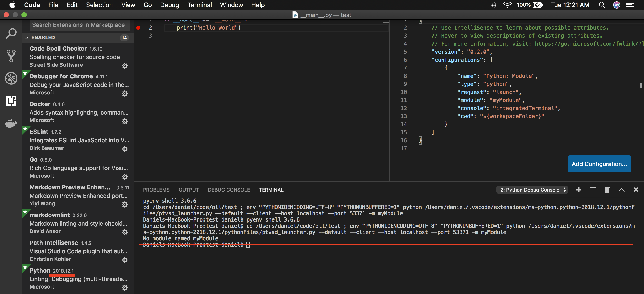The height and width of the screenshot is (294, 644).
Task: Toggle the breakpoint on line 2
Action: (138, 28)
